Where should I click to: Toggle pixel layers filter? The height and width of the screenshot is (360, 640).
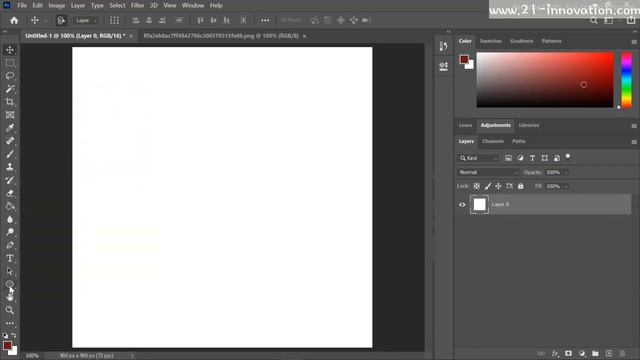[x=508, y=158]
